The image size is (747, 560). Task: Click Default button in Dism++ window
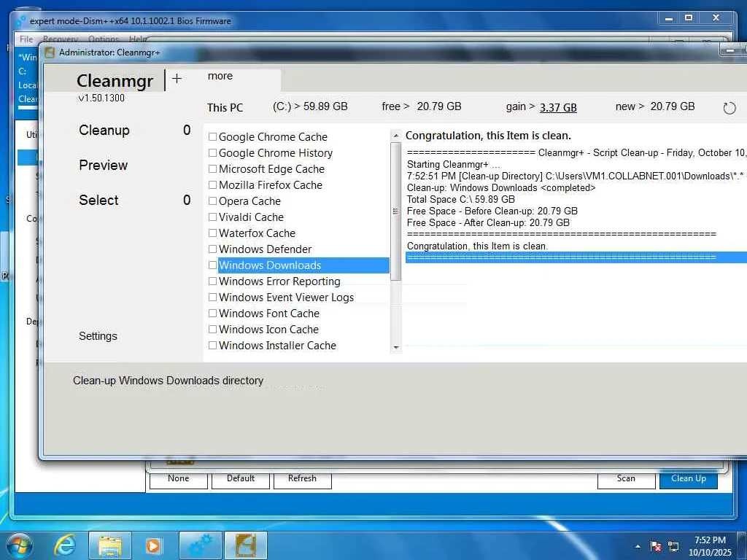click(241, 480)
